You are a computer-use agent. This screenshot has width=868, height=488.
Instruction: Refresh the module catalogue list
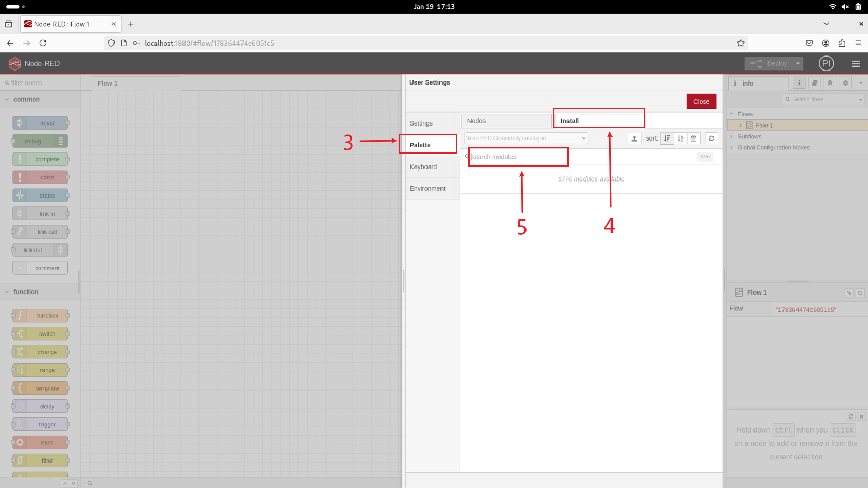tap(712, 138)
